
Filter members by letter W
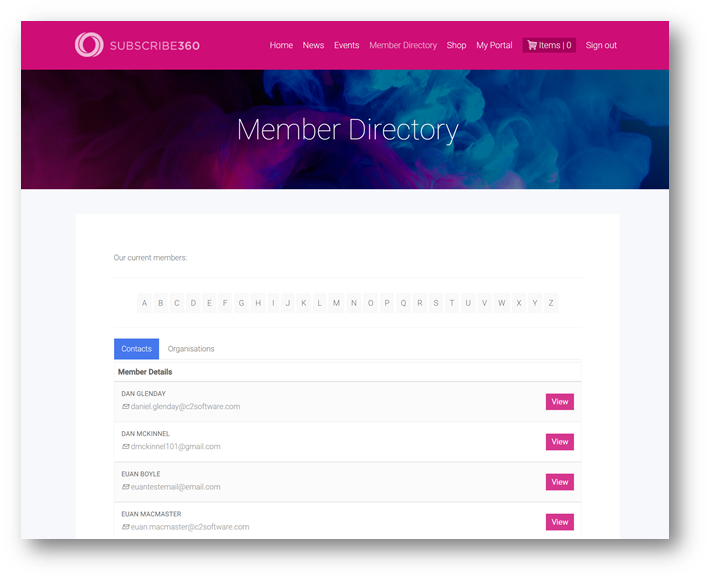click(502, 303)
